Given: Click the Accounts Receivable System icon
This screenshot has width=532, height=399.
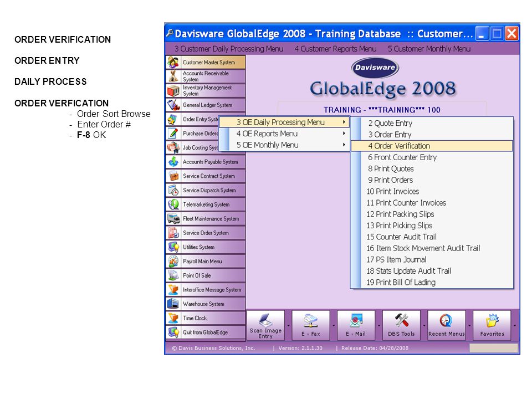Looking at the screenshot, I should [173, 76].
